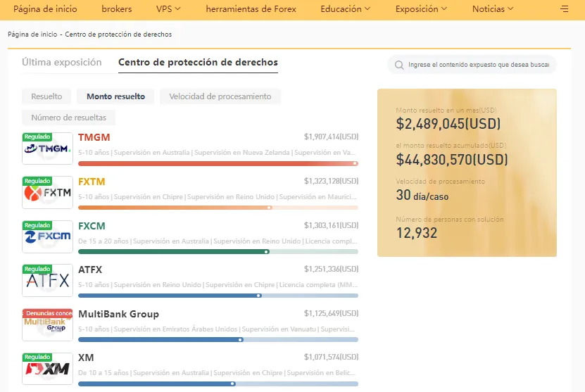Screen dimensions: 585x392
Task: Go to Página de inicio breadcrumb
Action: click(32, 34)
